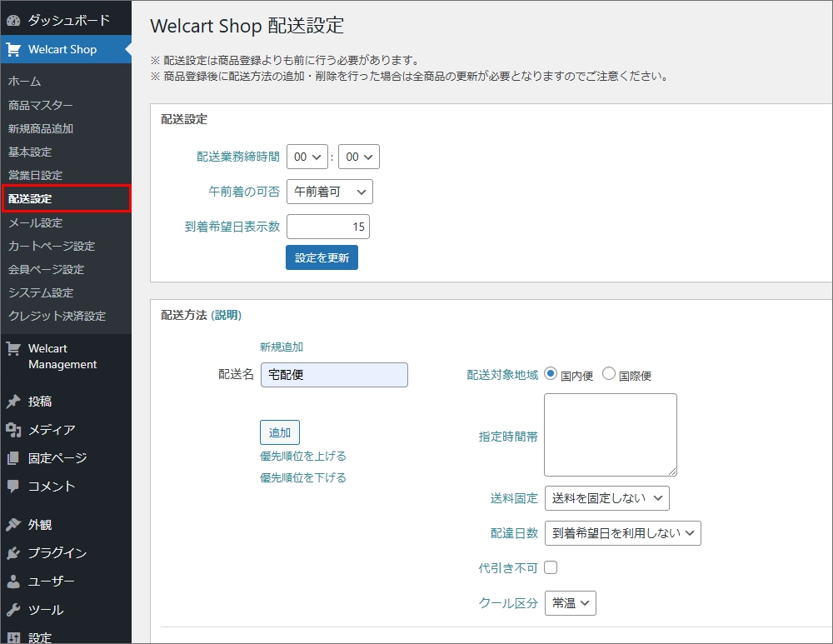
Task: Click the 配送対象地域 label
Action: click(502, 375)
